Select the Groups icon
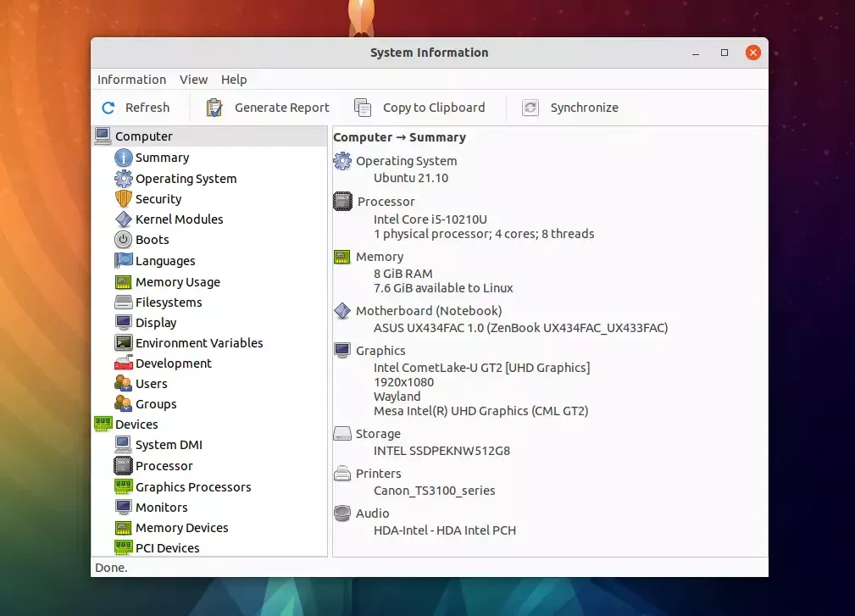 click(124, 404)
